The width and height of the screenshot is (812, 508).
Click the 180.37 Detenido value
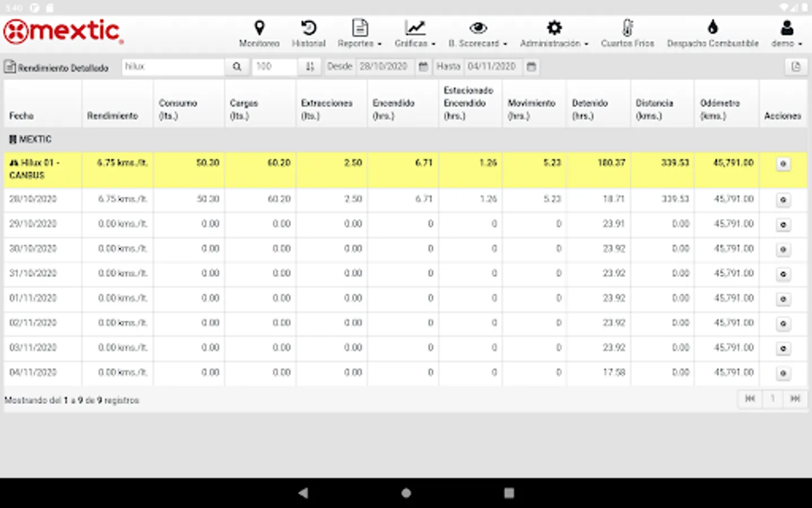tap(612, 163)
